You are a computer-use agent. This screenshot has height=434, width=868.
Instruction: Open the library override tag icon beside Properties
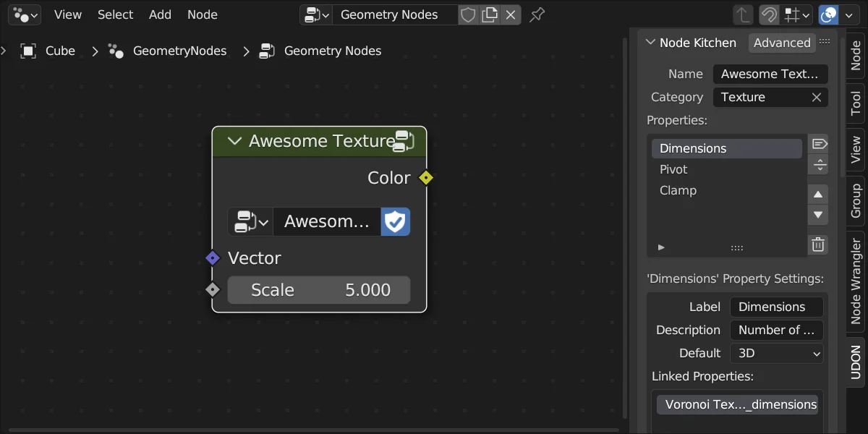click(818, 143)
